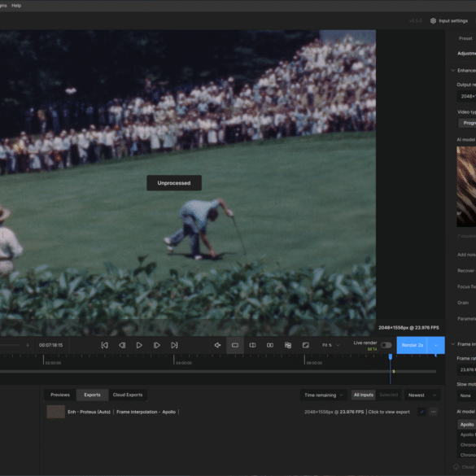Switch to the Previews tab
476x476 pixels.
(60, 395)
